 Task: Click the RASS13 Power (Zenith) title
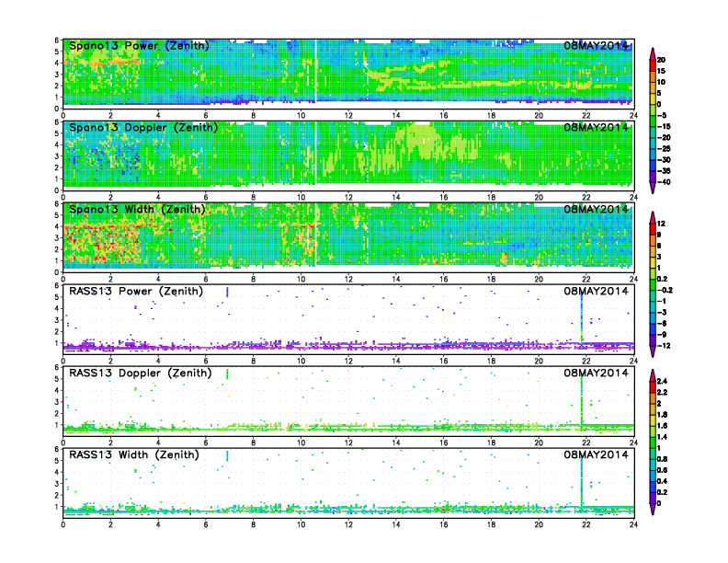[135, 292]
